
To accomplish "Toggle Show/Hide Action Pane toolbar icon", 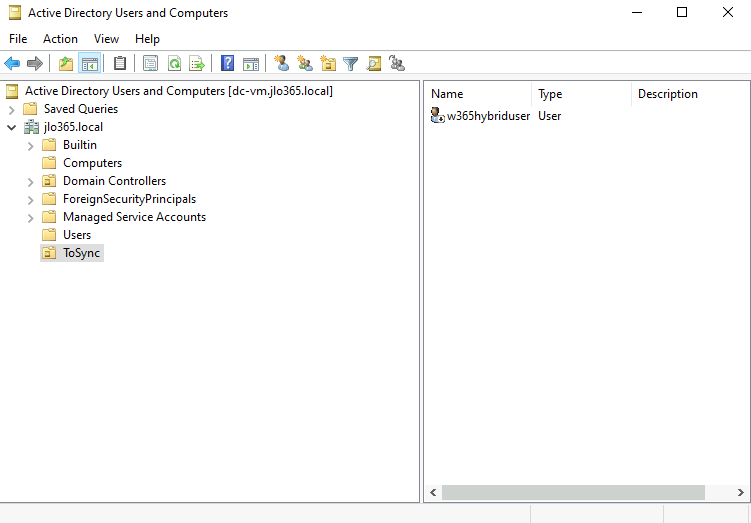I will click(x=250, y=63).
